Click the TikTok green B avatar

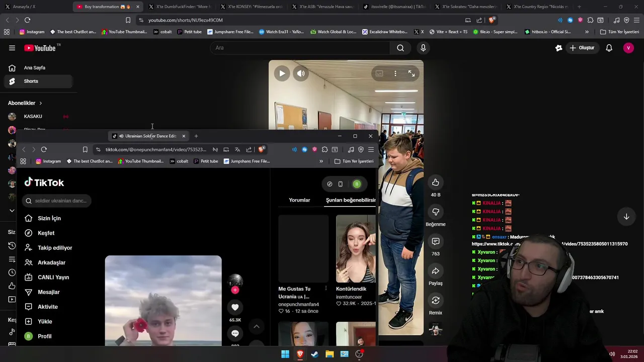(x=357, y=184)
